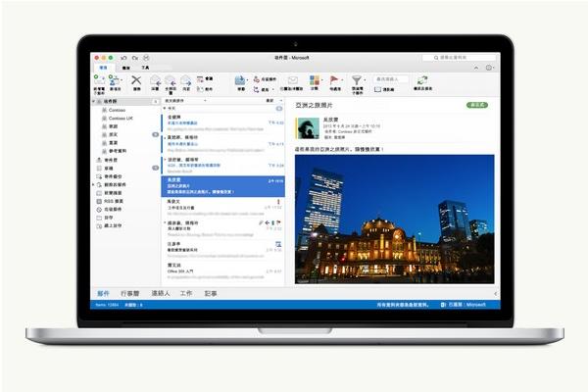Click the small arrow at the nav bar's right end
The width and height of the screenshot is (588, 392).
click(x=495, y=294)
